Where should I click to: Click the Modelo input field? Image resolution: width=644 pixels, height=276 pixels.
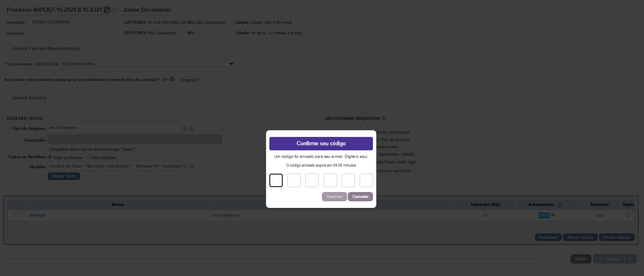[114, 166]
